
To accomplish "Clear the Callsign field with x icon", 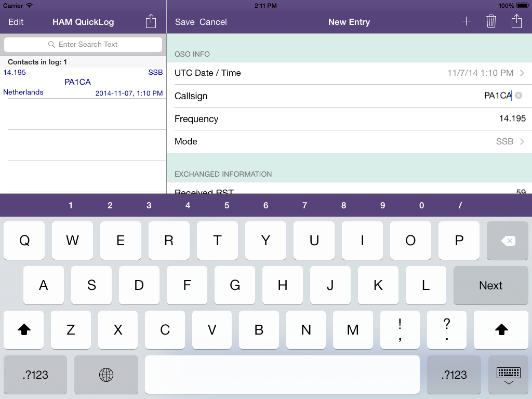I will click(518, 96).
